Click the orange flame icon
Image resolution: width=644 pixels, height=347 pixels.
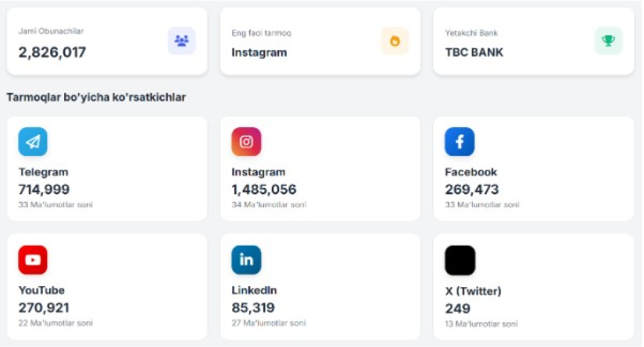point(395,41)
